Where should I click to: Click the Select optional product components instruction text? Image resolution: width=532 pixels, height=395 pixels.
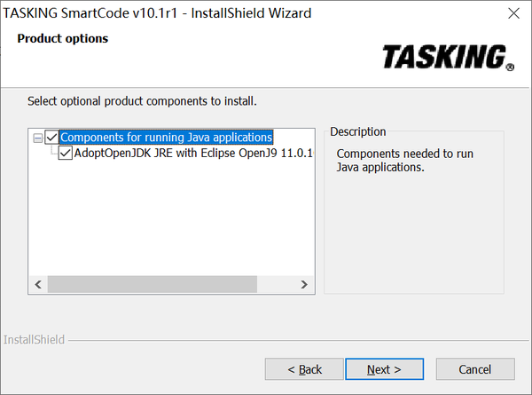click(142, 101)
